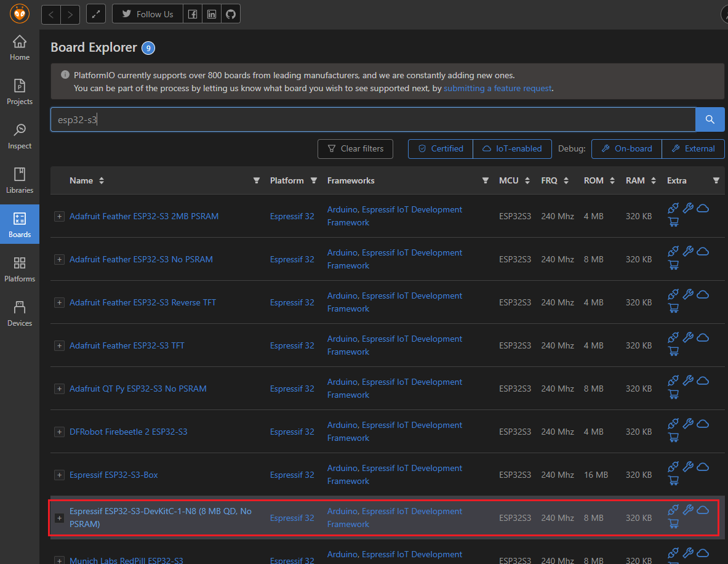728x564 pixels.
Task: Open Adafruit Feather ESP32-S3 Reverse TFT link
Action: (143, 302)
